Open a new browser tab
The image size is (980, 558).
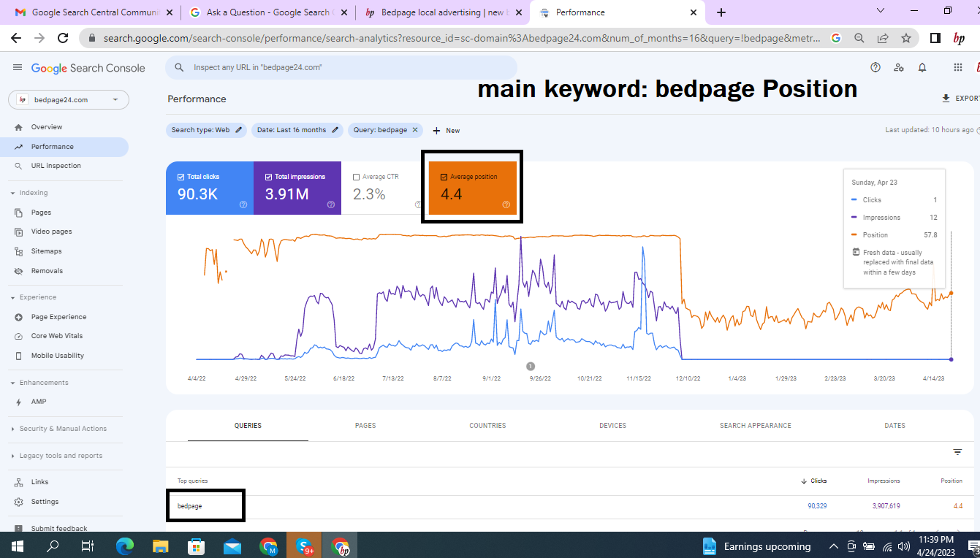[721, 12]
